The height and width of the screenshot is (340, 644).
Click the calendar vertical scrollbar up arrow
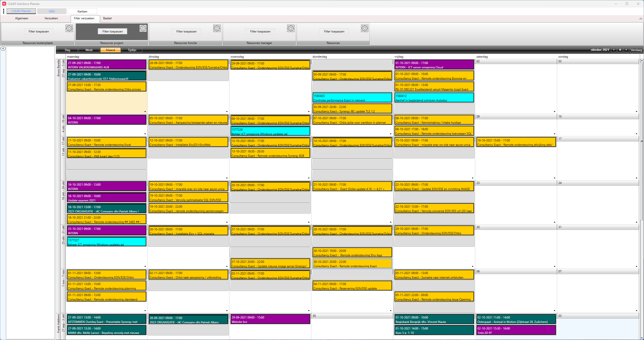(642, 61)
